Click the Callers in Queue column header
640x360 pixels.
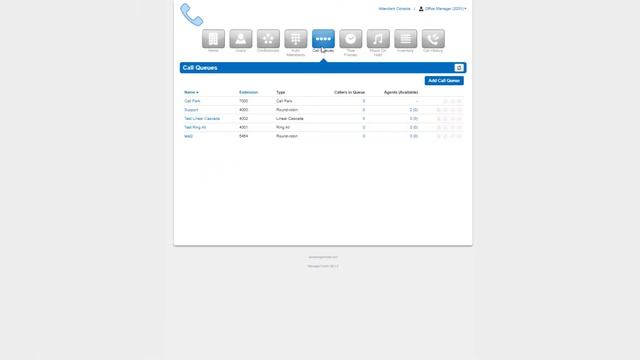(x=349, y=92)
